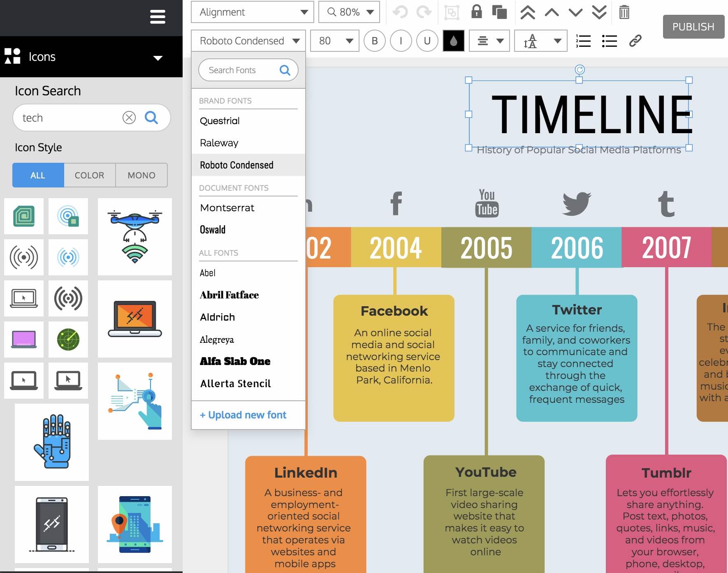Click the font search magnifier
728x573 pixels.
pyautogui.click(x=285, y=70)
